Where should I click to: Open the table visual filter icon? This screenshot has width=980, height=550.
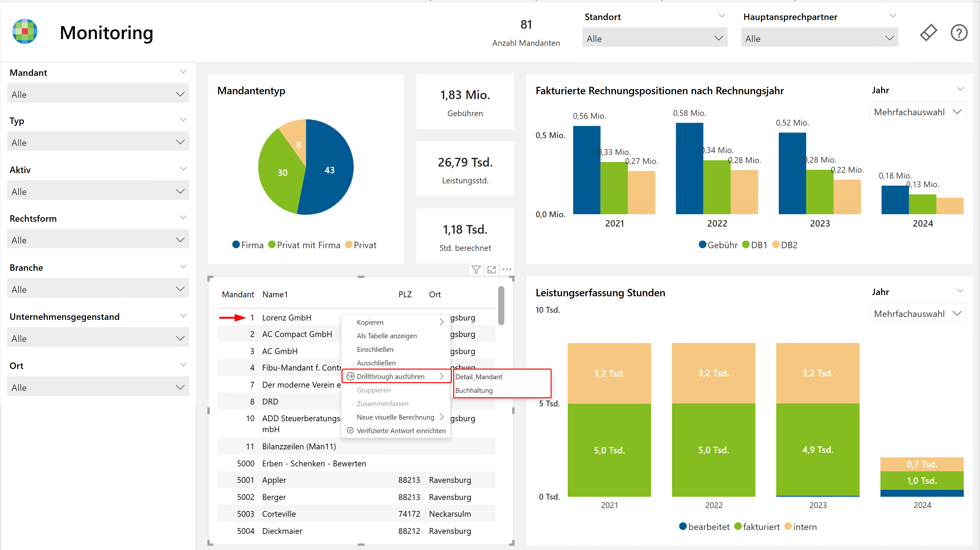click(x=476, y=270)
